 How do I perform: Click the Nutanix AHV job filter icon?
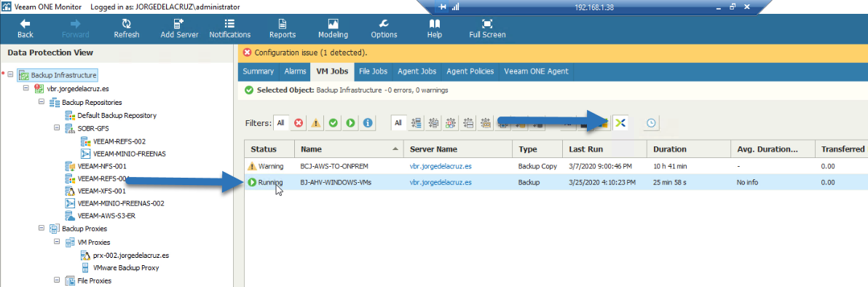click(620, 123)
